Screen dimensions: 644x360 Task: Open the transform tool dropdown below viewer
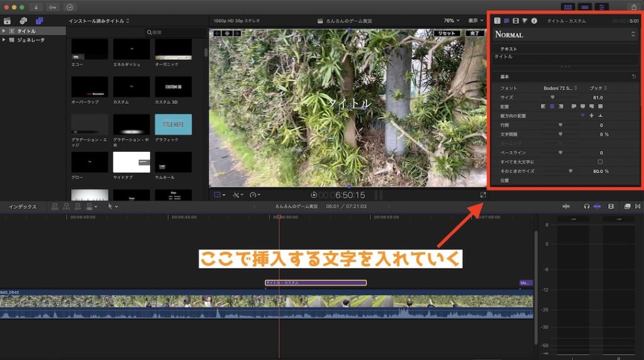[219, 195]
